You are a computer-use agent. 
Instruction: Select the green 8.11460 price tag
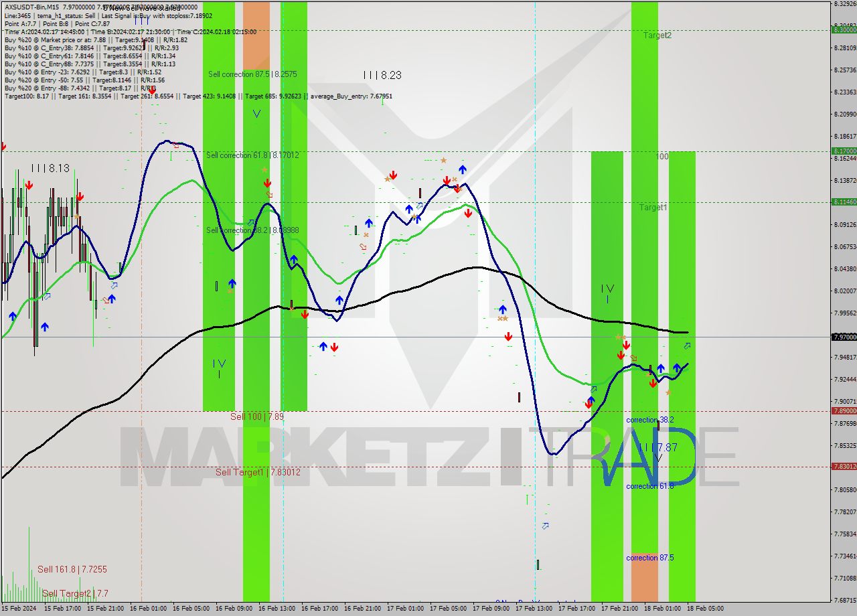coord(844,202)
